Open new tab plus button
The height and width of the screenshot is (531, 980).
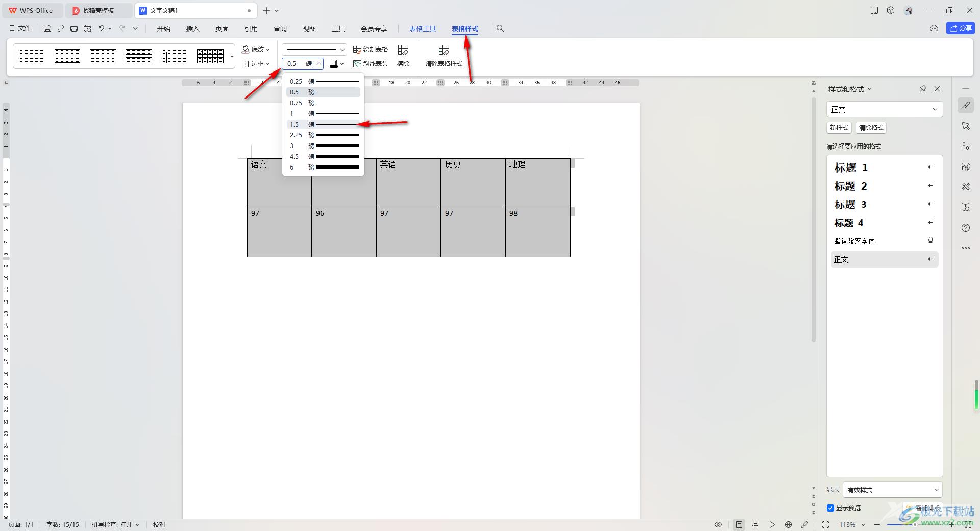pos(266,10)
